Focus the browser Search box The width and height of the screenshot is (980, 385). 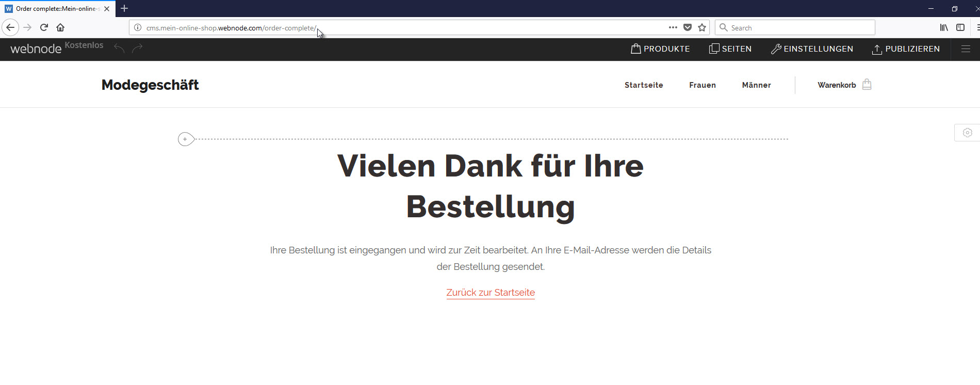coord(795,28)
